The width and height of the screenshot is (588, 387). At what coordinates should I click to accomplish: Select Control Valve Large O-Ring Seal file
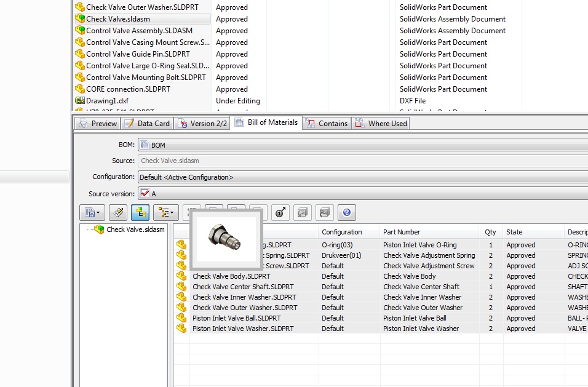coord(148,66)
